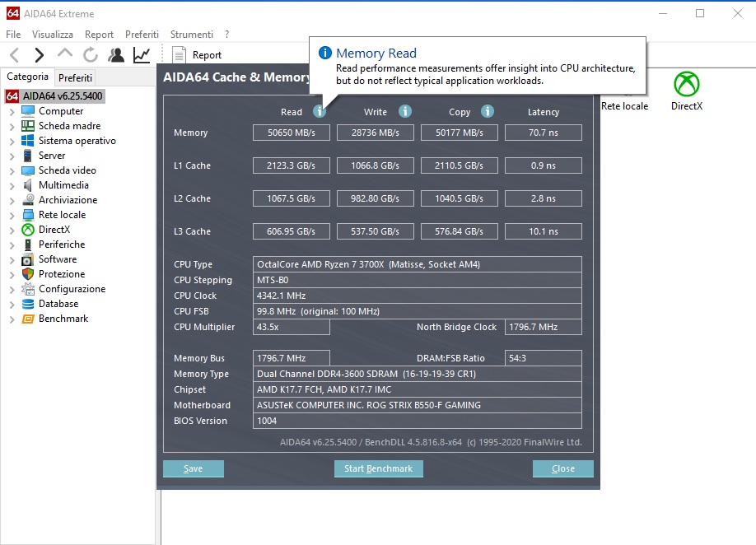Open the ? help menu
Viewport: 756px width, 545px height.
tap(226, 35)
